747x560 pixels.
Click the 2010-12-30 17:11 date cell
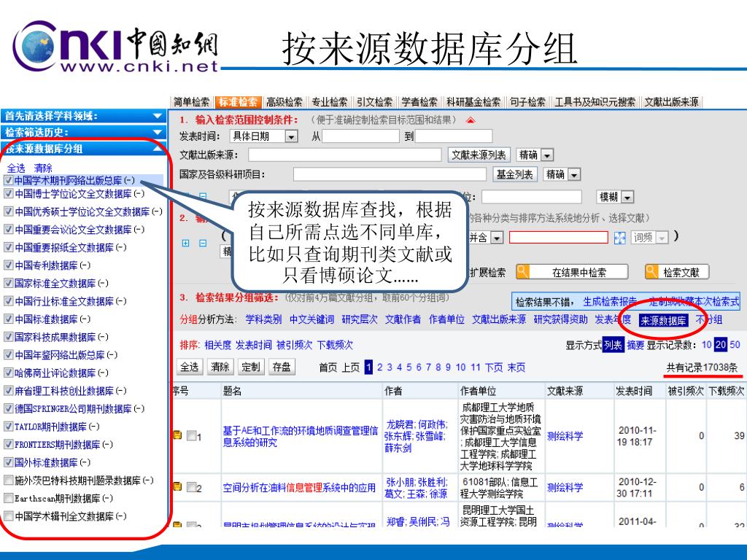point(637,487)
